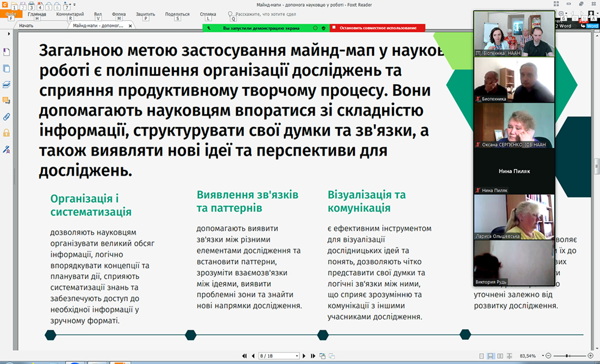Click the shield icon in sharing bar
The width and height of the screenshot is (600, 364).
(x=324, y=28)
